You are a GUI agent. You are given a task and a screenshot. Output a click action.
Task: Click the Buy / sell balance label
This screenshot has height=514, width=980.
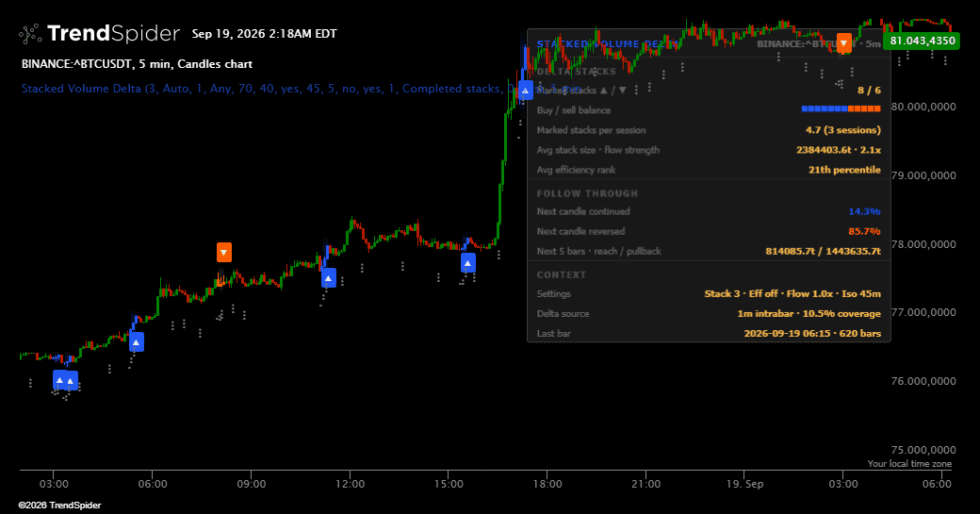click(x=574, y=110)
